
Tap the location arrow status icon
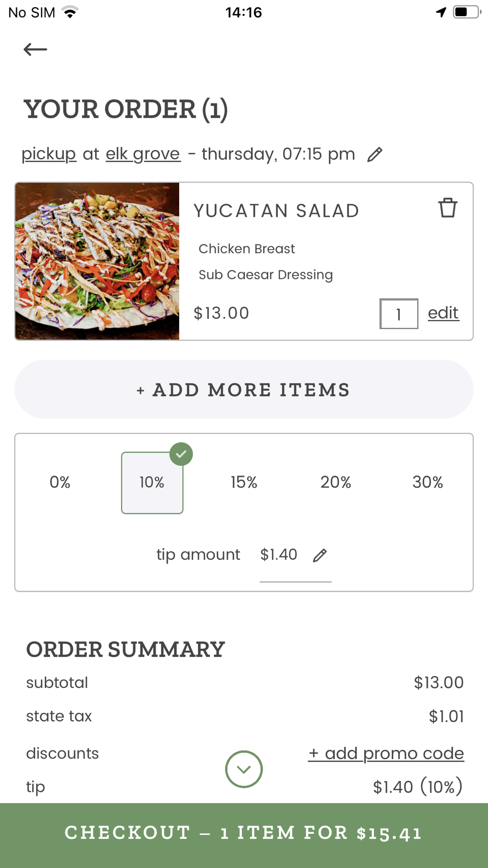point(441,12)
